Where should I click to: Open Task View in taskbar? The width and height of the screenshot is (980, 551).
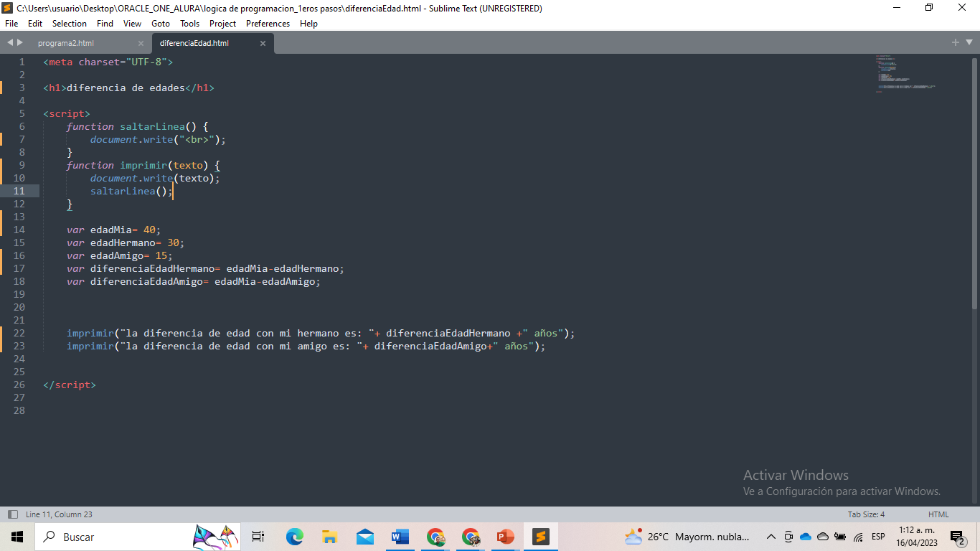258,537
